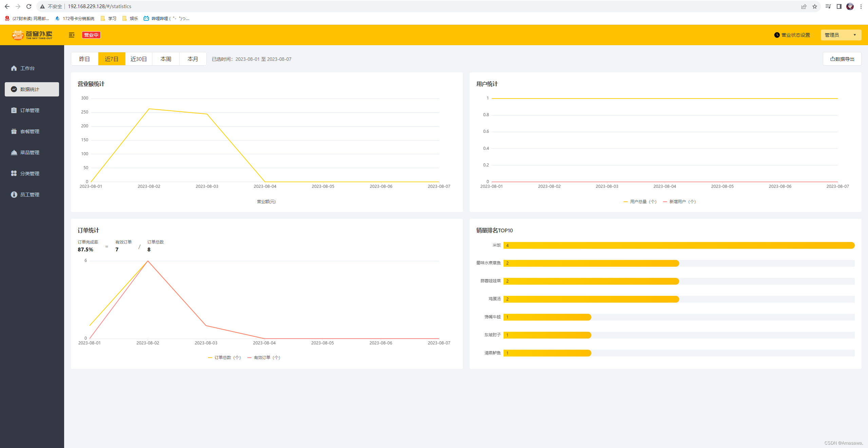Select the 近7日 time range tab
Image resolution: width=868 pixels, height=448 pixels.
click(112, 59)
